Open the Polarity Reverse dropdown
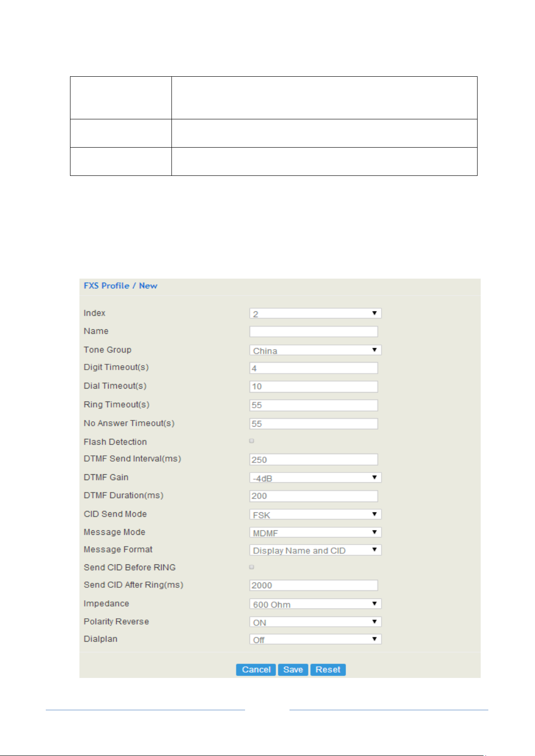 (x=315, y=621)
